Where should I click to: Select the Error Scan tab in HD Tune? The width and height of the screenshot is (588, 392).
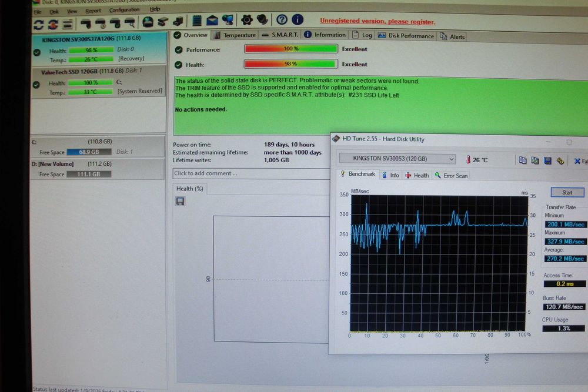[x=451, y=176]
